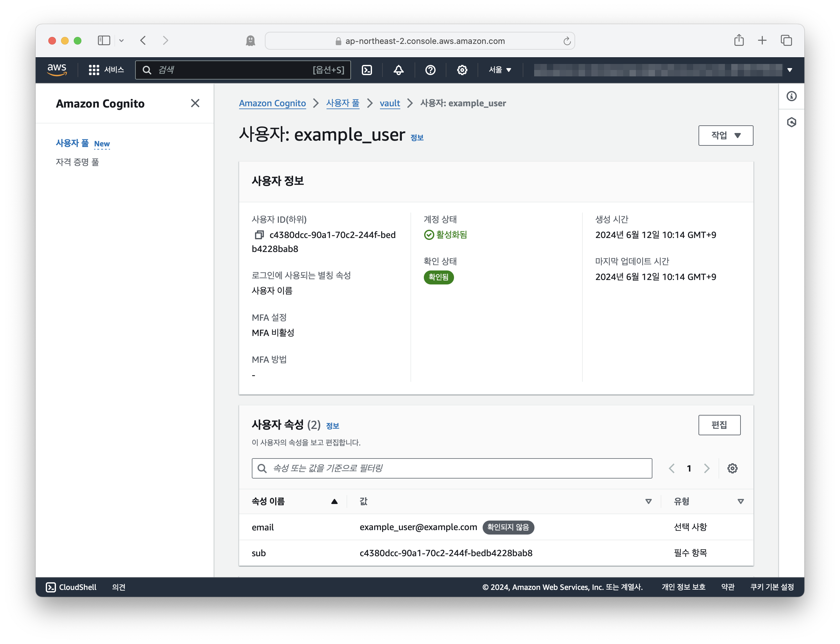Click the 편집 button for attributes

pos(719,425)
